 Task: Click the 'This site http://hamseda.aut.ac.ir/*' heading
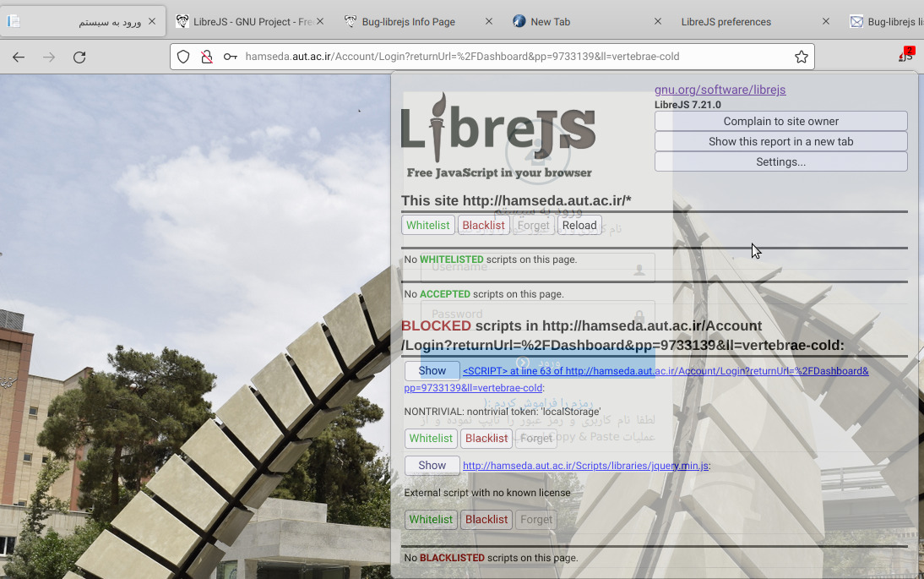[x=516, y=200]
